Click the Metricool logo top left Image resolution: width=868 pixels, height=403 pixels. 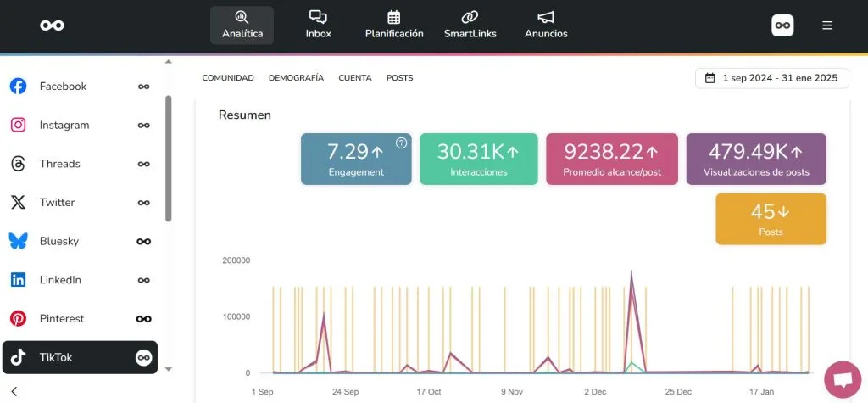[x=52, y=25]
